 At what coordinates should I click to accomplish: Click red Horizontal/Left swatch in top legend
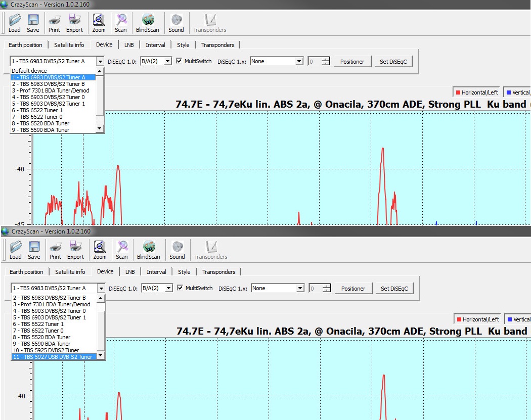click(458, 92)
